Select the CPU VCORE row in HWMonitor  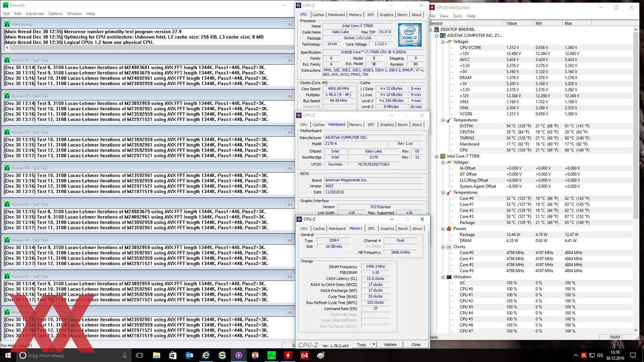click(530, 47)
